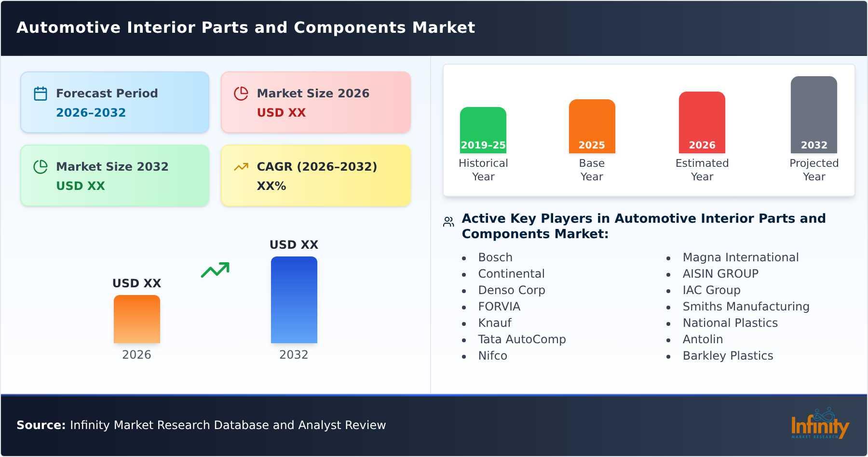Click the pie chart icon beside Market Size 2026

tap(241, 94)
